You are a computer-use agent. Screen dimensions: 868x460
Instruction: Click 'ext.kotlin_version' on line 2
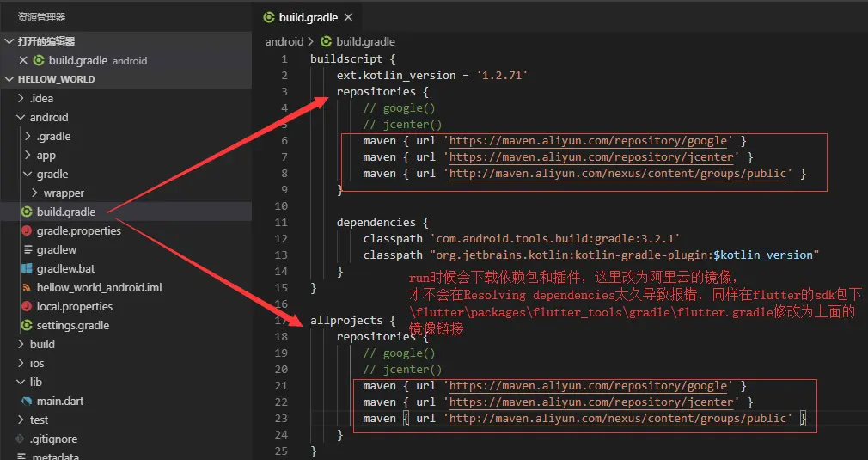(x=396, y=76)
